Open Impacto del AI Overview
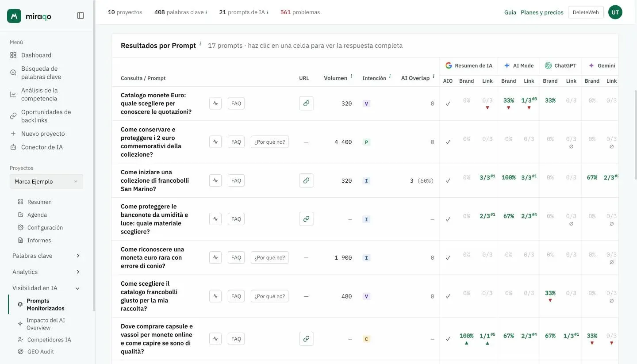 (x=46, y=324)
